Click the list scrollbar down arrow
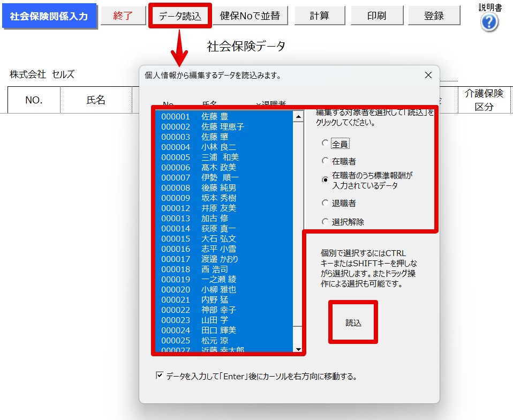This screenshot has width=513, height=420. [x=298, y=349]
